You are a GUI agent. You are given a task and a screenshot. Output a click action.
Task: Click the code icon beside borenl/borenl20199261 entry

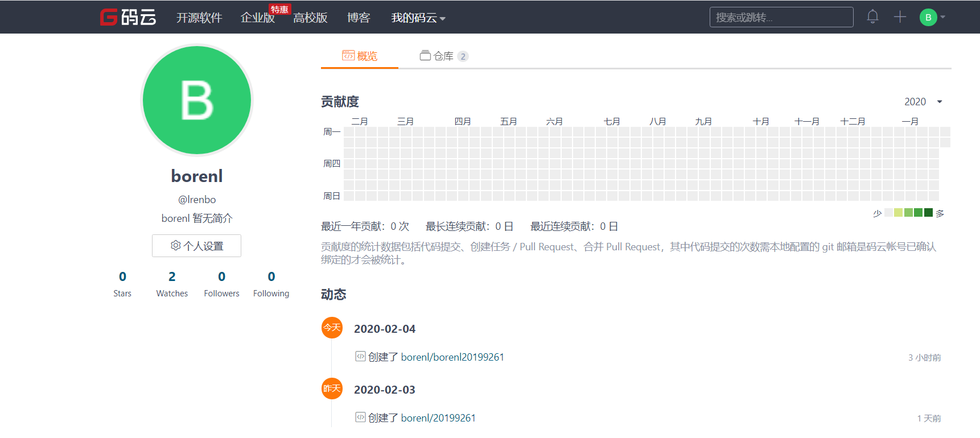coord(360,357)
